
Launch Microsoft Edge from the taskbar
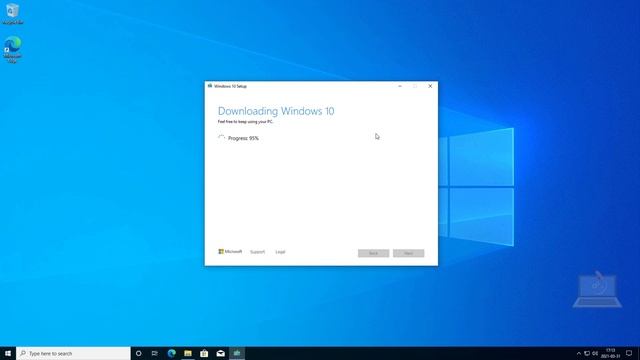(171, 353)
